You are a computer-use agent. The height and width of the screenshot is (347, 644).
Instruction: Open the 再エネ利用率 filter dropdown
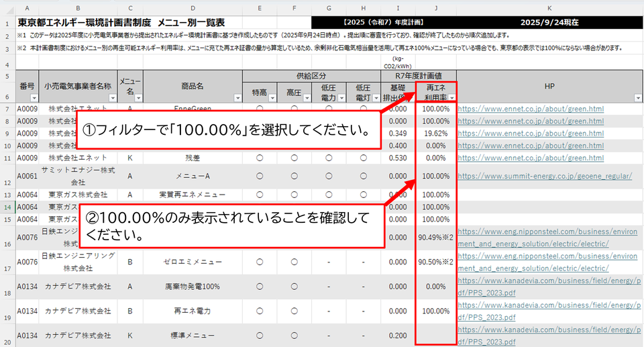coord(451,98)
